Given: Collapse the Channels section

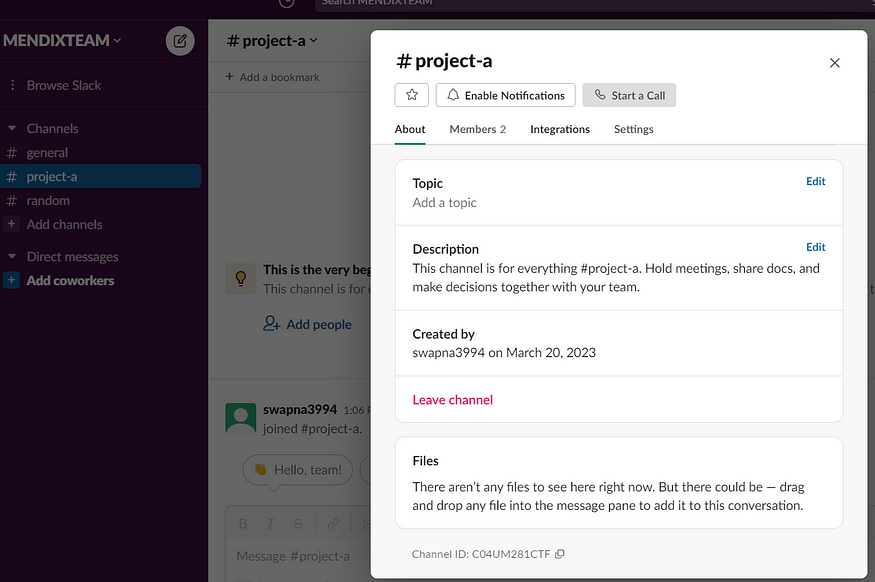Looking at the screenshot, I should pos(12,128).
